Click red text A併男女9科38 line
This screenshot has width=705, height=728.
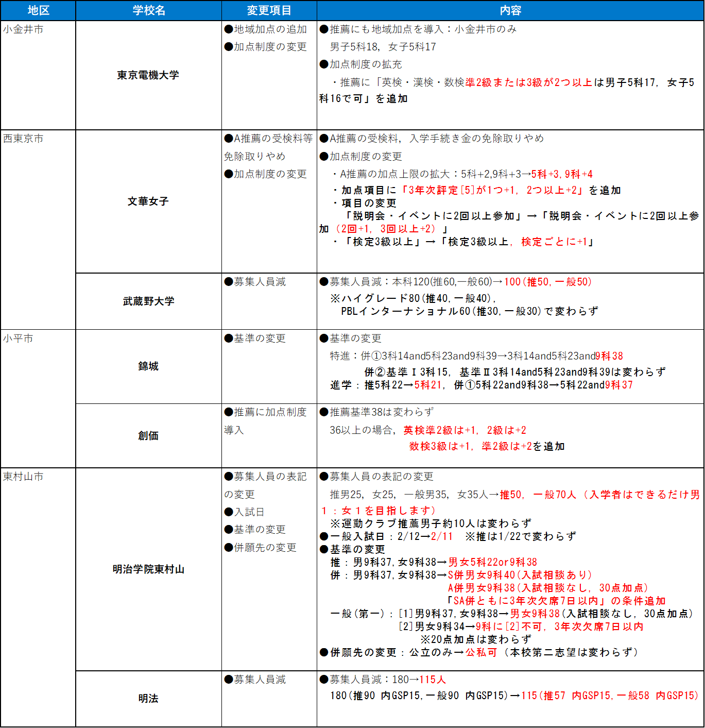(548, 588)
